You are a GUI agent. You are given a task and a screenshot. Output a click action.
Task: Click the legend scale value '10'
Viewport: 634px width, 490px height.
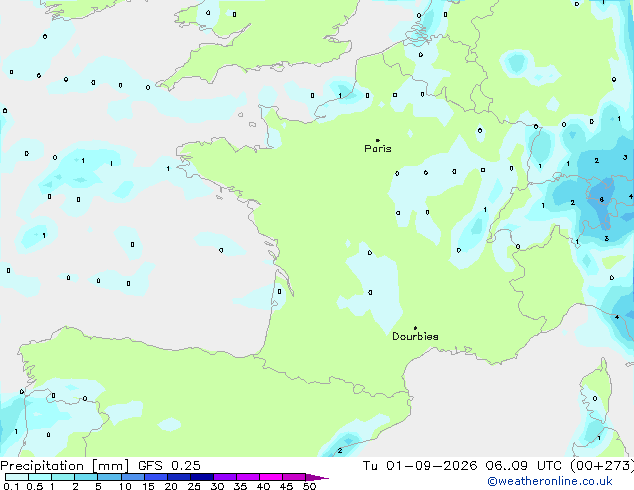coord(125,486)
